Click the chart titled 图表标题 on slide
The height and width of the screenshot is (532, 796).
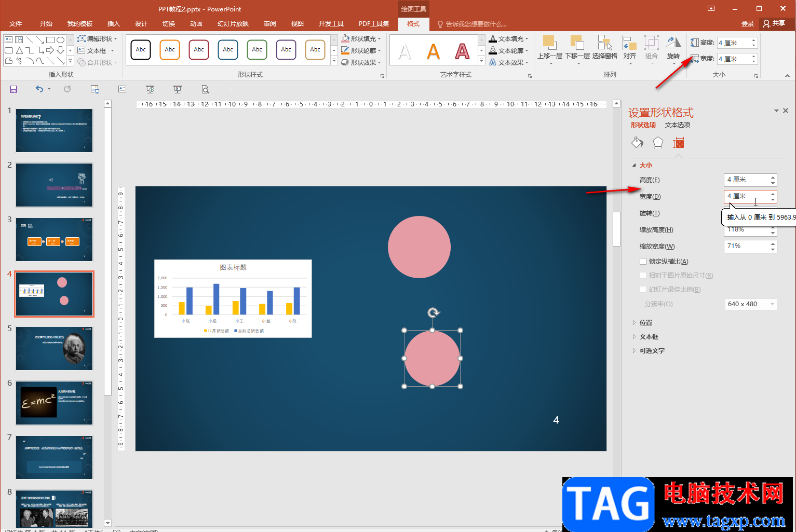[x=233, y=298]
